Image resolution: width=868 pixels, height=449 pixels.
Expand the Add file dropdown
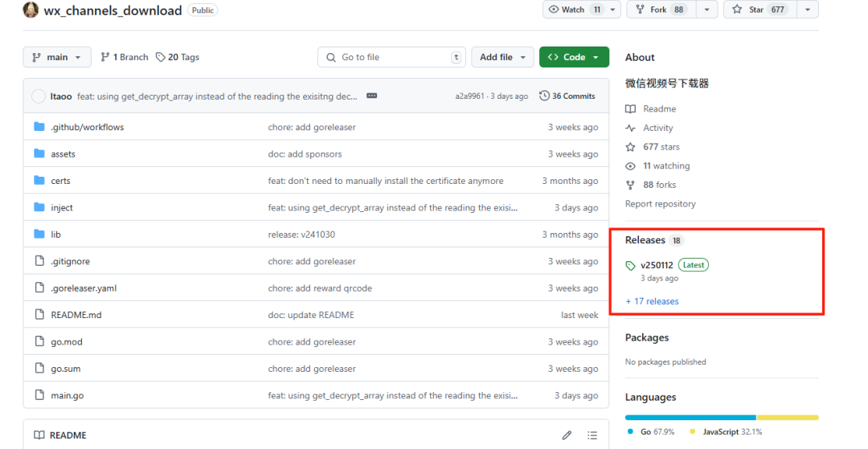[502, 57]
